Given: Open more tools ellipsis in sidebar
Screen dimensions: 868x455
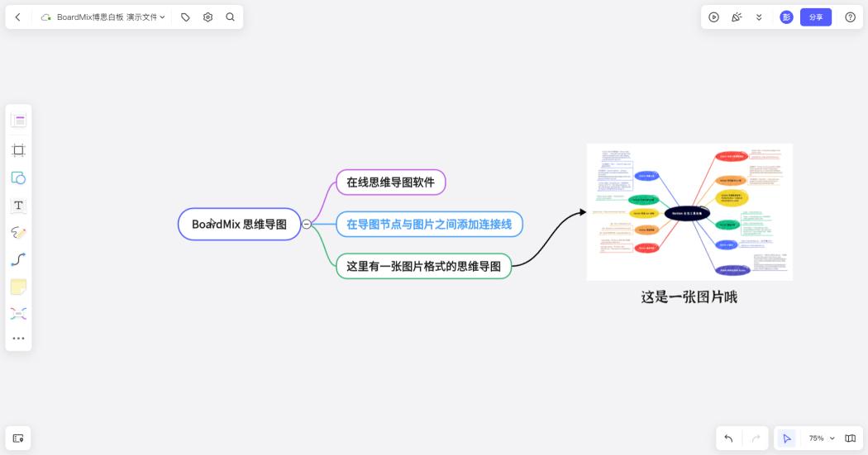Looking at the screenshot, I should pos(18,339).
